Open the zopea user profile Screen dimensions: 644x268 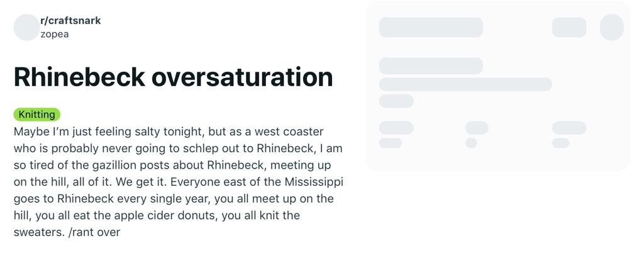click(x=54, y=34)
